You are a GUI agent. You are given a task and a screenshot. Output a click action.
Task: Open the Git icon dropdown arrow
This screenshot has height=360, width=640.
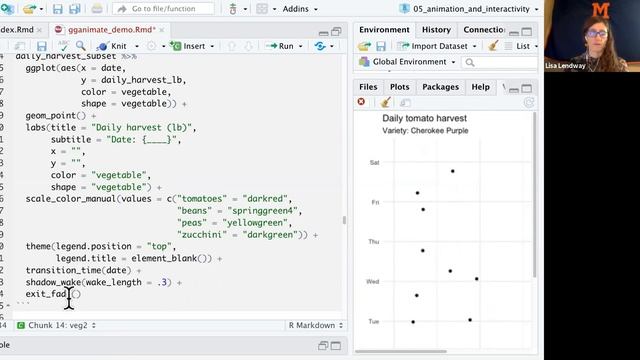[x=245, y=9]
